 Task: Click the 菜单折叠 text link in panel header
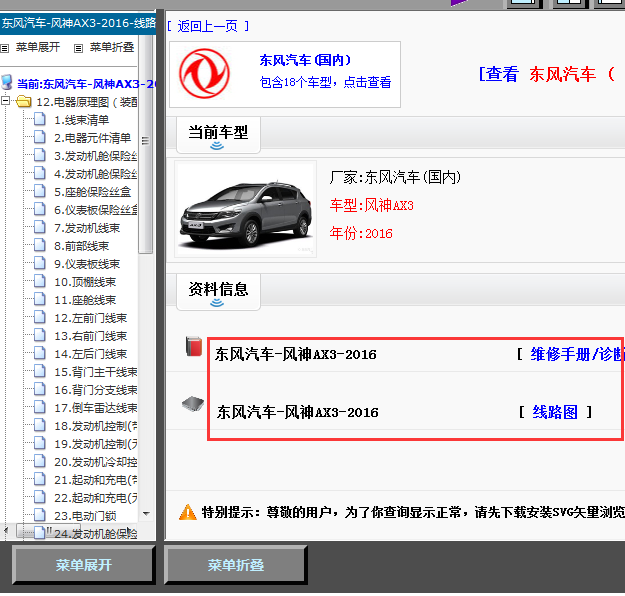(112, 47)
